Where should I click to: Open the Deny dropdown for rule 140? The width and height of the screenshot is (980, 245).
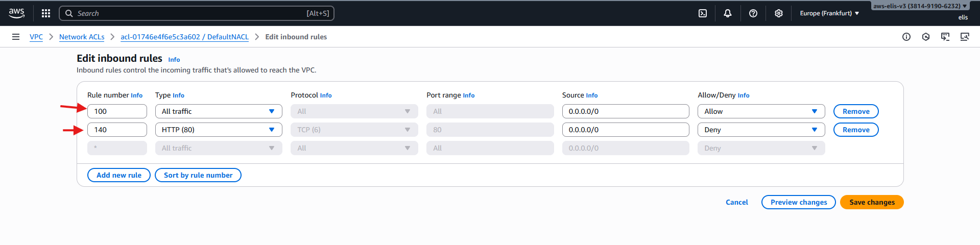[761, 130]
